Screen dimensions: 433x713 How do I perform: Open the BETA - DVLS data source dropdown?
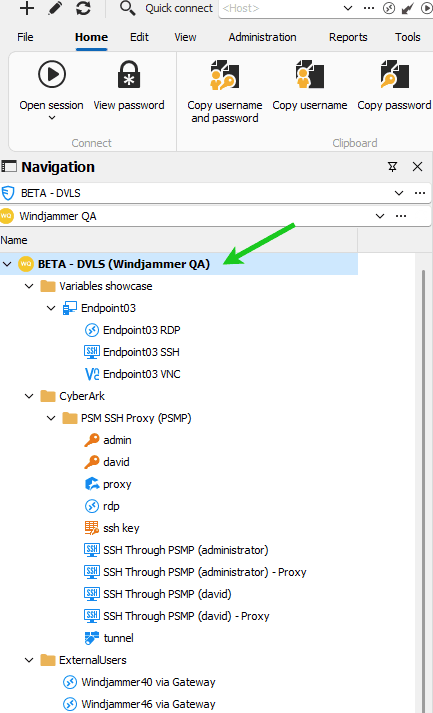[x=399, y=193]
